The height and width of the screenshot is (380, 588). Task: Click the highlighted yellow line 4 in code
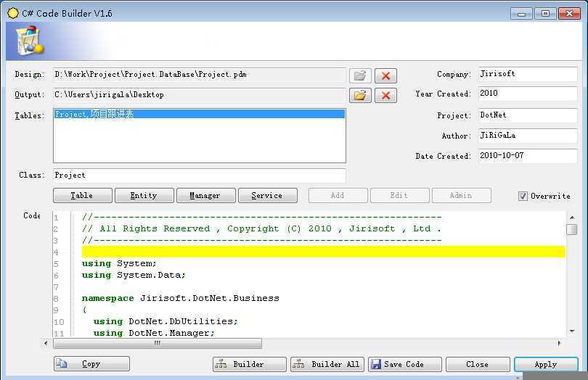[x=323, y=252]
